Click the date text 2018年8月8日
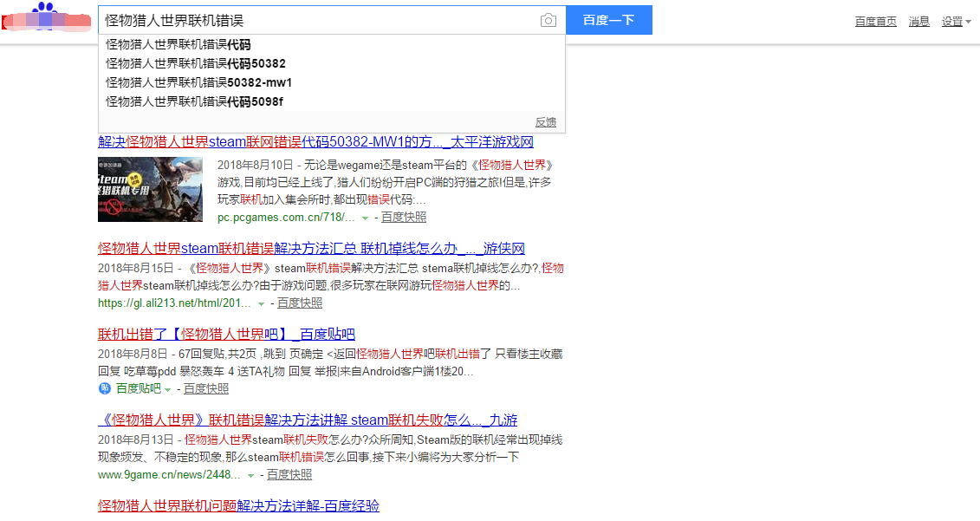Viewport: 980px width, 521px height. [x=133, y=354]
